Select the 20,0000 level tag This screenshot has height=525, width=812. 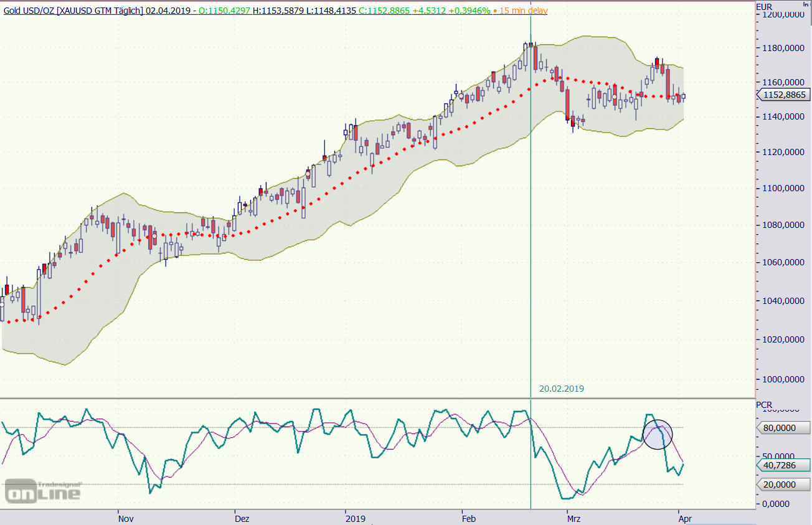783,485
